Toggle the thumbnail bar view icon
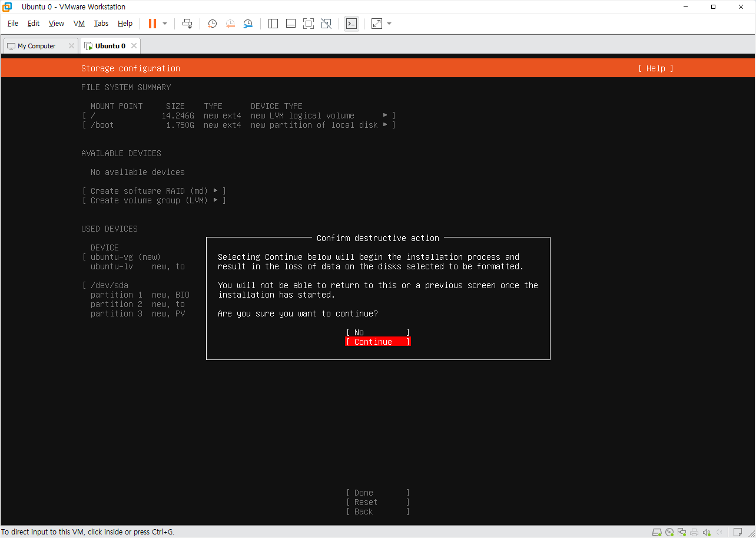The width and height of the screenshot is (756, 538). click(291, 24)
